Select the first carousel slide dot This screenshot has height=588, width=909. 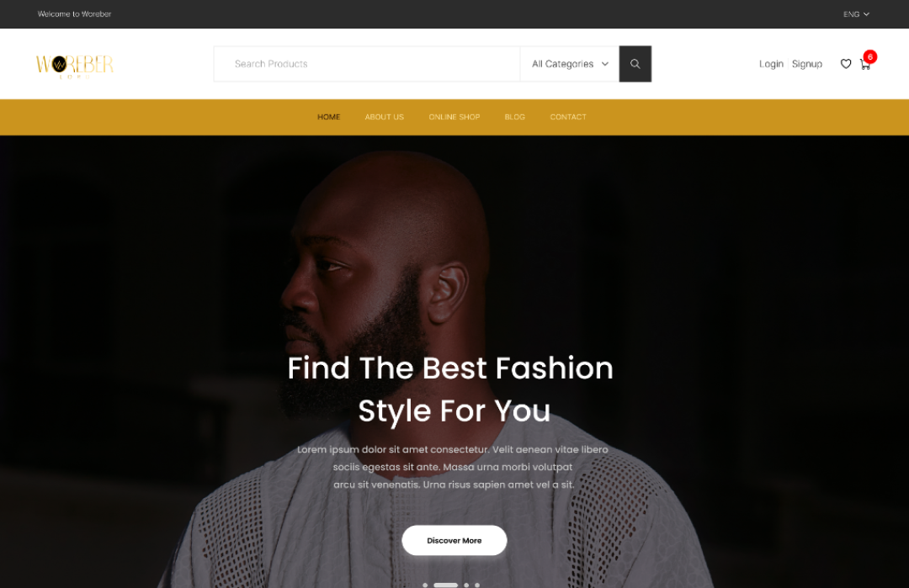click(x=425, y=585)
